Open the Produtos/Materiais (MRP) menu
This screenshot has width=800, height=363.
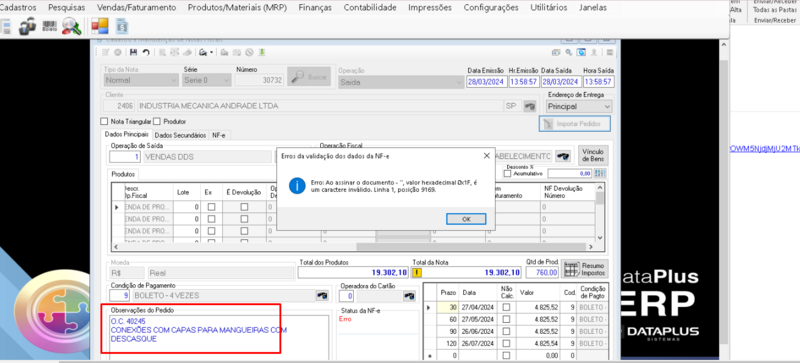(237, 8)
